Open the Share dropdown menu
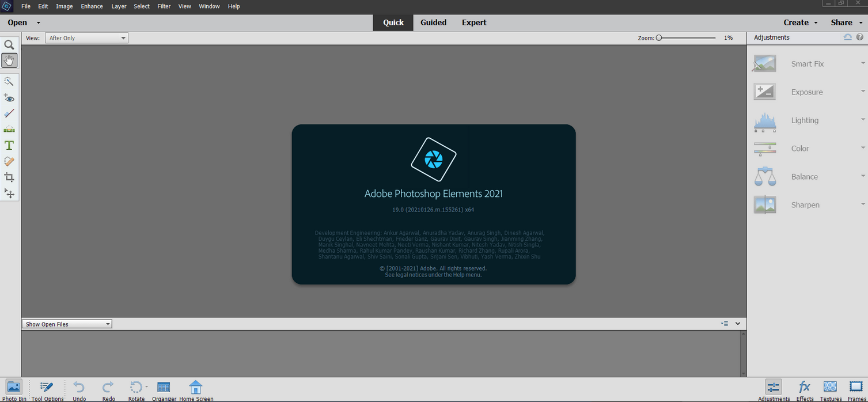 [x=846, y=22]
